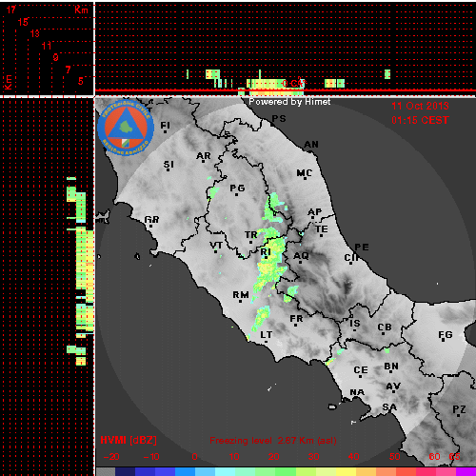This screenshot has height=476, width=476.
Task: Click the FI city marker
Action: 165,131
